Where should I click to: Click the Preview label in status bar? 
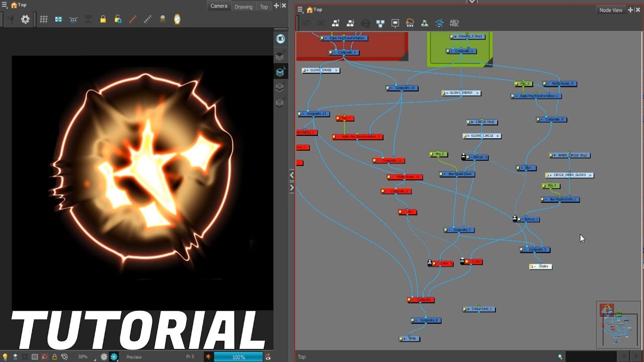[134, 357]
